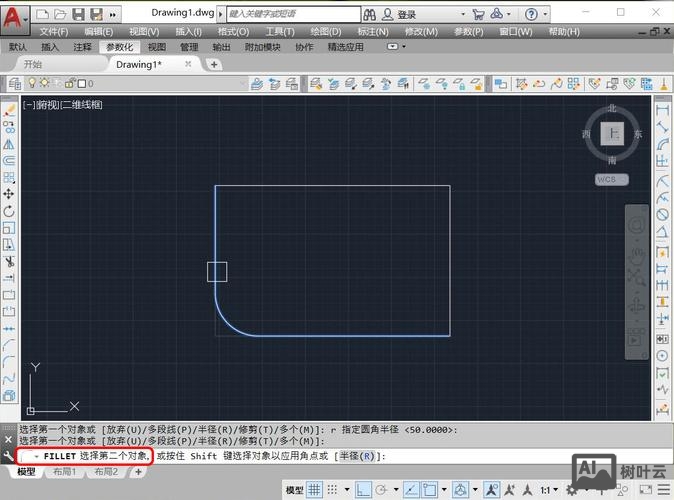Image resolution: width=674 pixels, height=500 pixels.
Task: Switch to the 布局1 layout tab
Action: [x=64, y=472]
